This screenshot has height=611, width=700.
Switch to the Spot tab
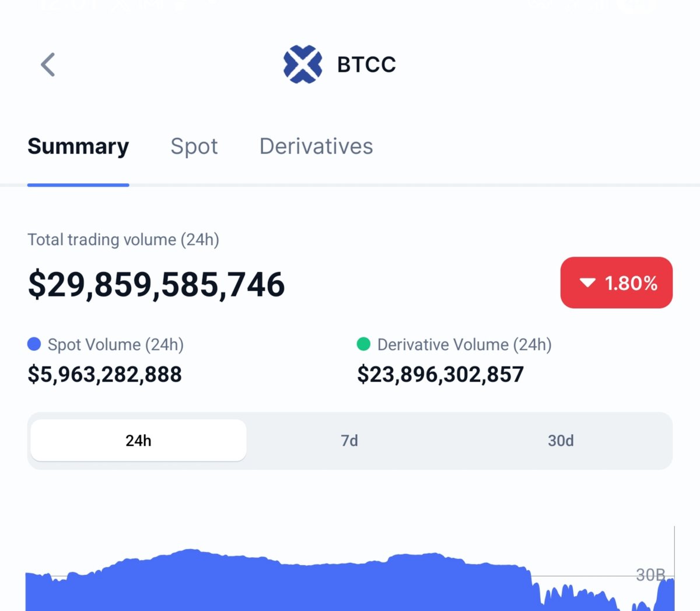click(194, 146)
